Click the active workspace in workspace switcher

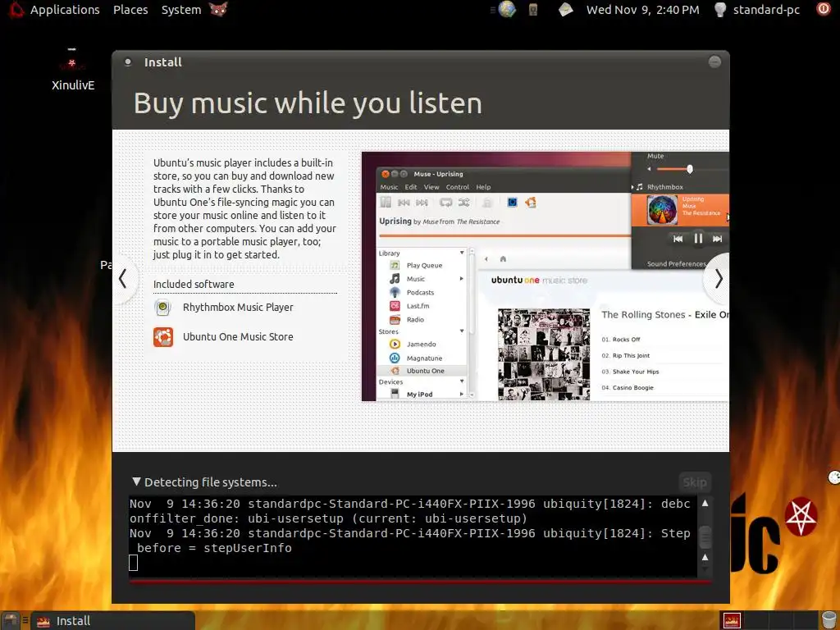(732, 620)
